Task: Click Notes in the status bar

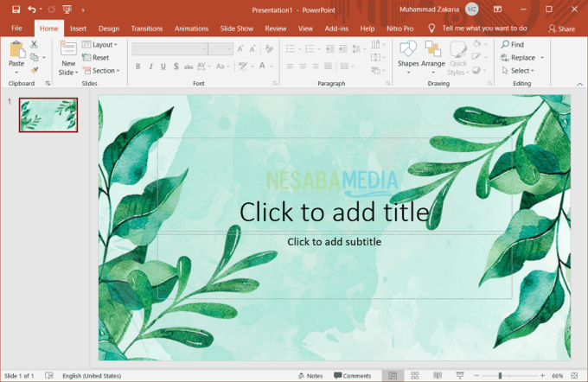Action: click(x=310, y=376)
